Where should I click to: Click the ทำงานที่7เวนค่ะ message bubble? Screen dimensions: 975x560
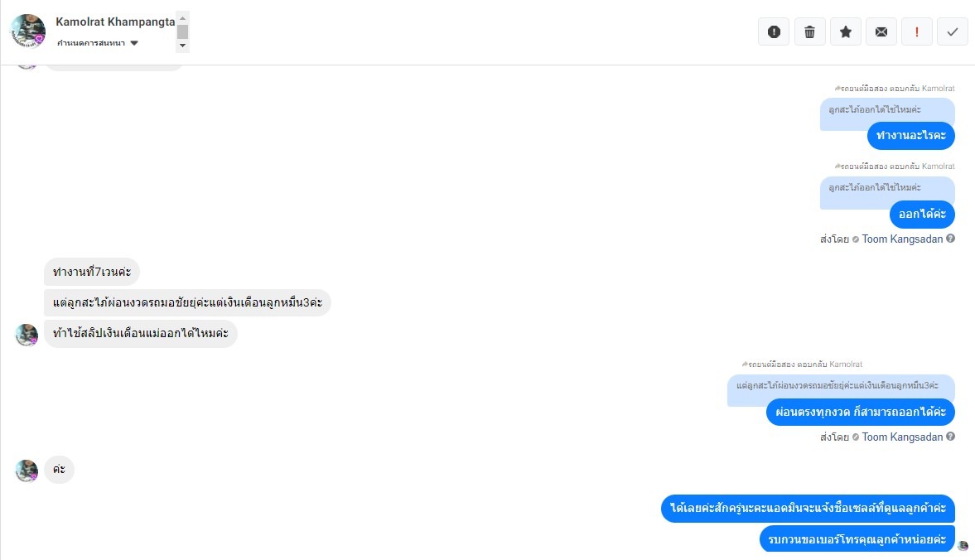click(92, 273)
